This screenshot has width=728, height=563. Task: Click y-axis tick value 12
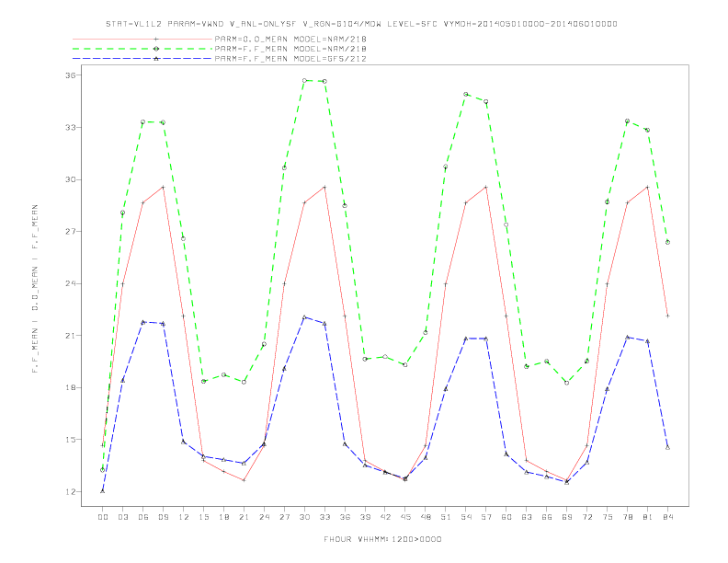pyautogui.click(x=70, y=491)
